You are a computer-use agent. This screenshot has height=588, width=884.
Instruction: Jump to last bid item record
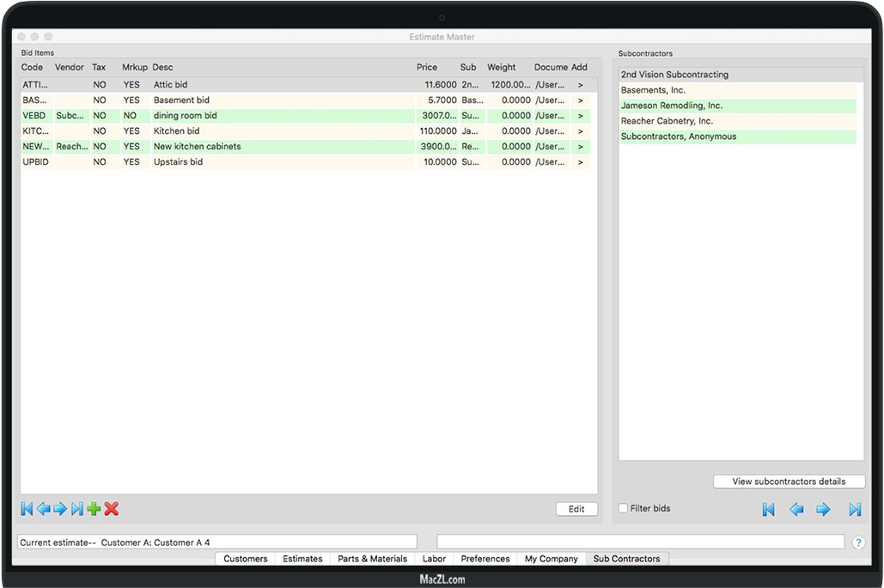coord(77,509)
